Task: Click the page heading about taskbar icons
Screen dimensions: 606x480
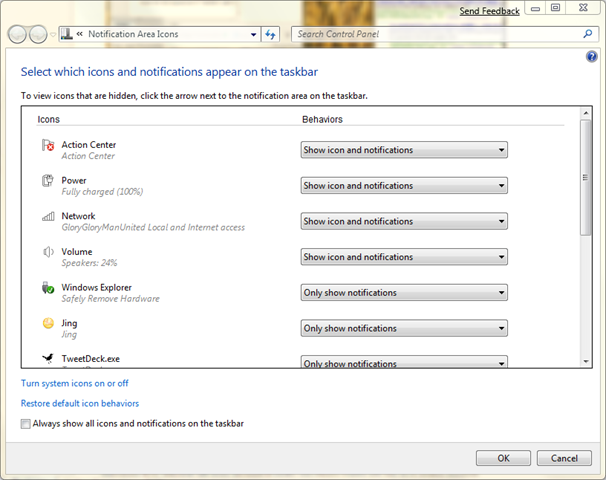Action: click(x=169, y=72)
